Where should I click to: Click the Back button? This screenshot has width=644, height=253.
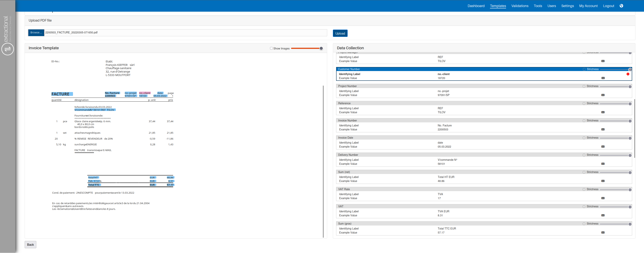[x=30, y=245]
